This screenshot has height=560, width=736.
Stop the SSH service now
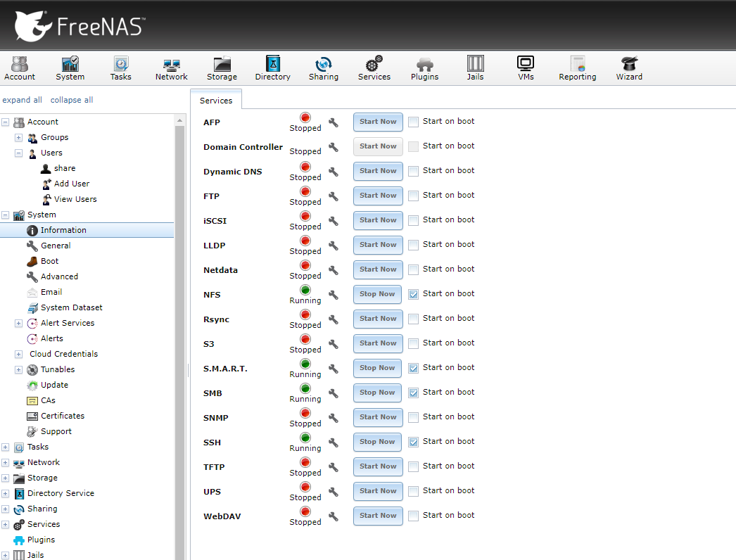point(377,442)
